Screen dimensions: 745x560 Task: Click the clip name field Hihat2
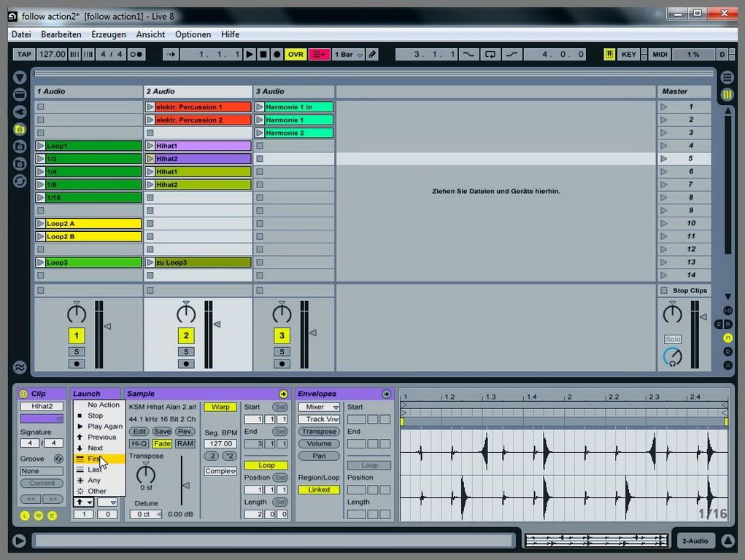click(x=42, y=407)
